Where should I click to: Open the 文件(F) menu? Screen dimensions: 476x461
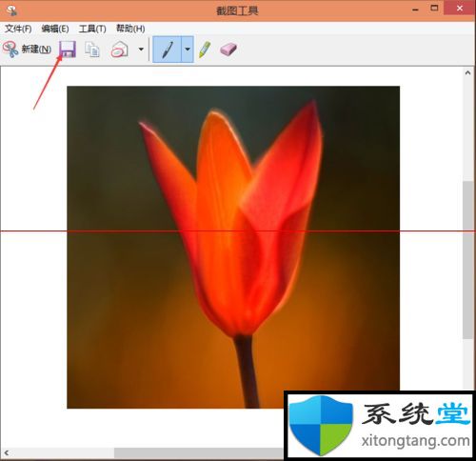[x=18, y=29]
